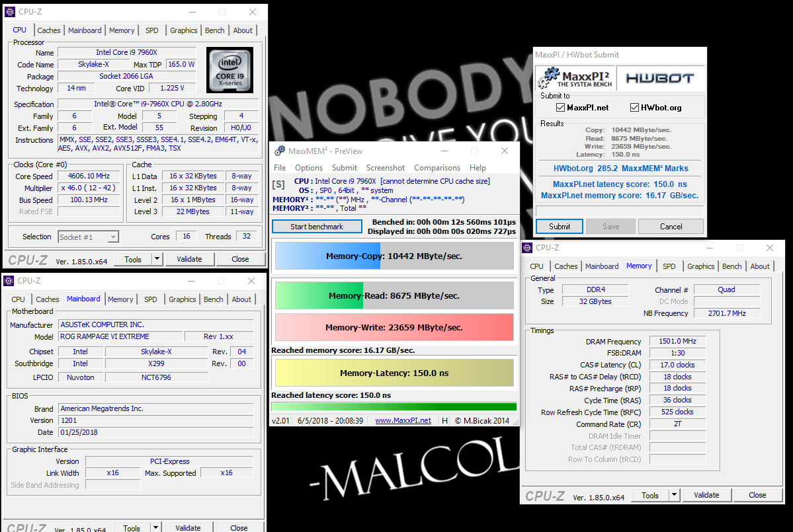The height and width of the screenshot is (532, 793).
Task: Click the CPU-Z app icon in Mainboard window title bar
Action: point(9,280)
